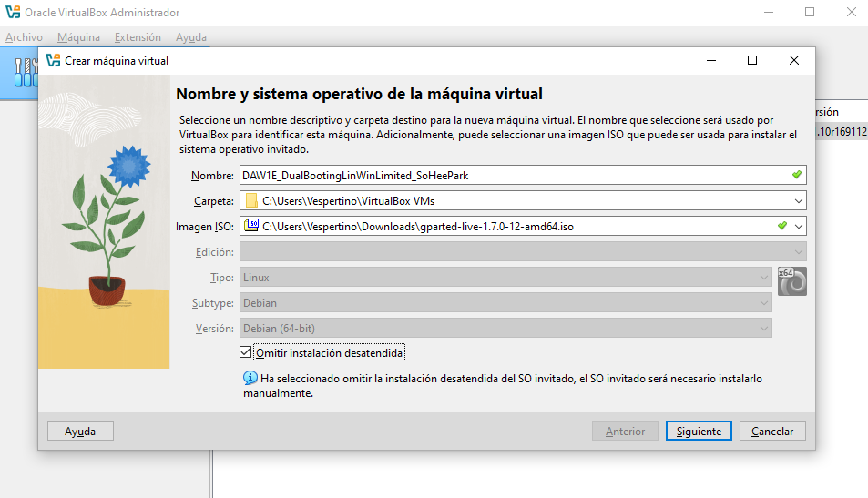This screenshot has height=498, width=868.
Task: Open the Imagen ISO dropdown arrow
Action: coord(798,227)
